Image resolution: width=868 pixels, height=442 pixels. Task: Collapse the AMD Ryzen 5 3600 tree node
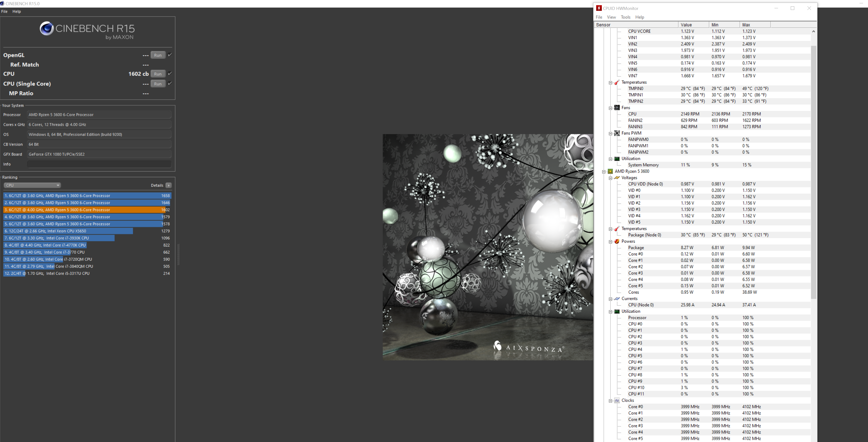click(604, 172)
